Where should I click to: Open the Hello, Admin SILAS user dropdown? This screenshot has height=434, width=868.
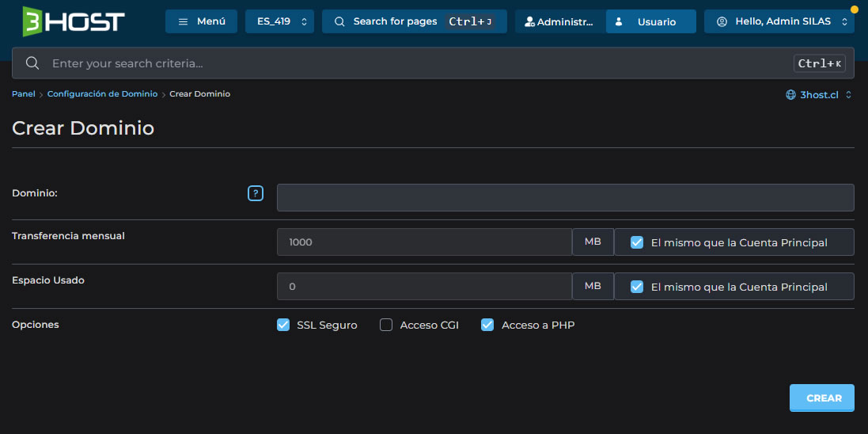(779, 21)
